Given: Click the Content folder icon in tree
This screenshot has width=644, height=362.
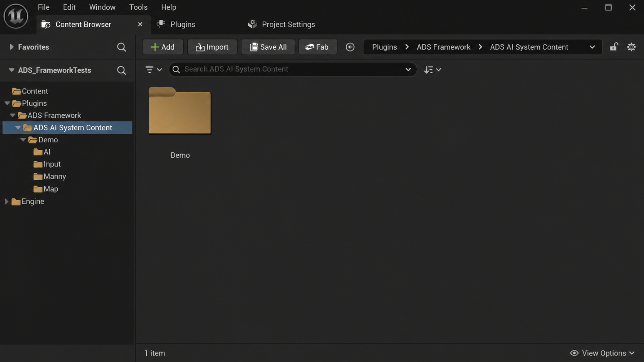Looking at the screenshot, I should coord(16,91).
